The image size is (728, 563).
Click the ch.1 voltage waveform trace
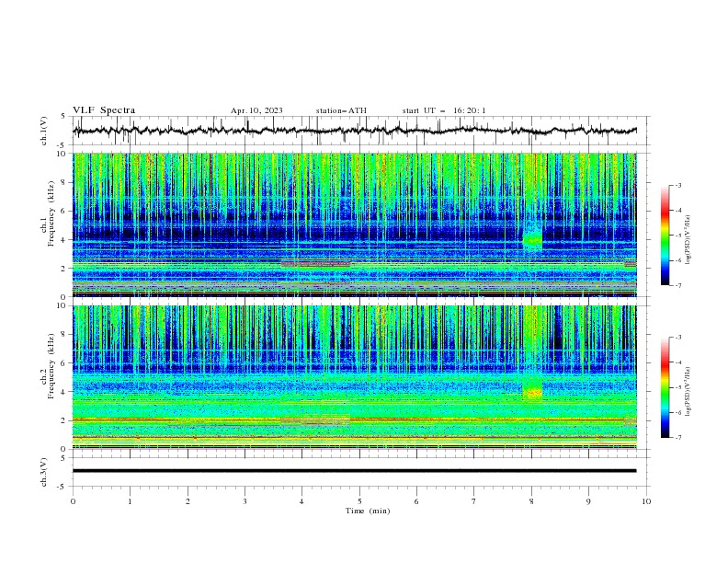(354, 131)
